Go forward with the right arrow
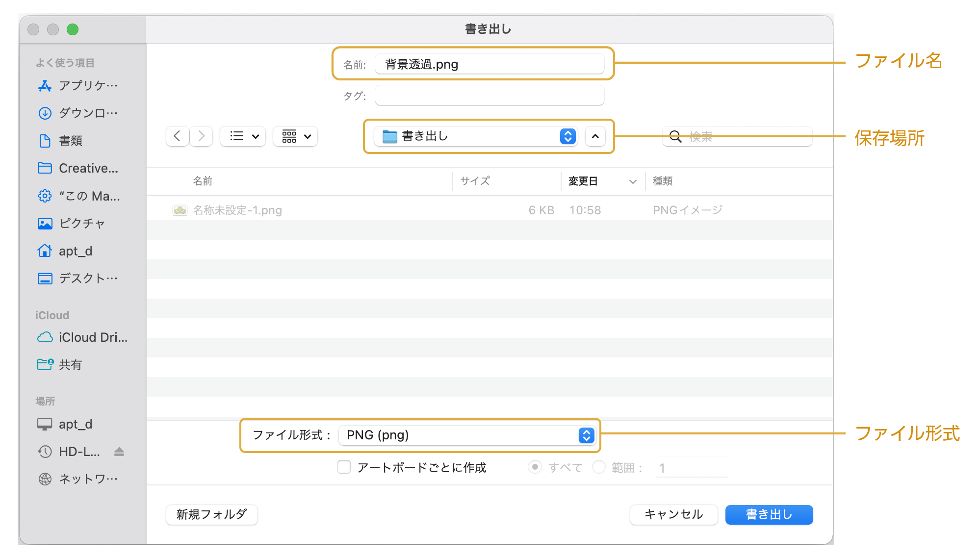Image resolution: width=980 pixels, height=558 pixels. click(x=201, y=136)
